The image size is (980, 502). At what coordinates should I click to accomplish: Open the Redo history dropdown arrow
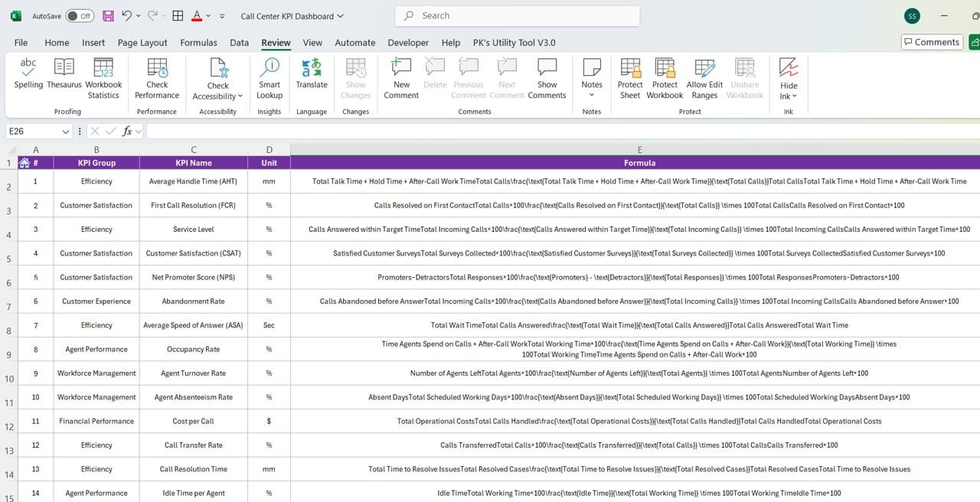164,16
